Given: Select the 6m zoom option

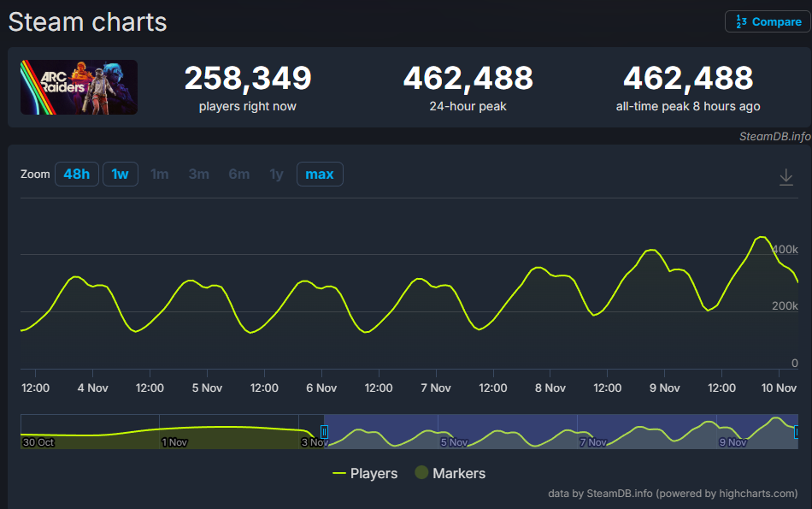Looking at the screenshot, I should pyautogui.click(x=239, y=175).
